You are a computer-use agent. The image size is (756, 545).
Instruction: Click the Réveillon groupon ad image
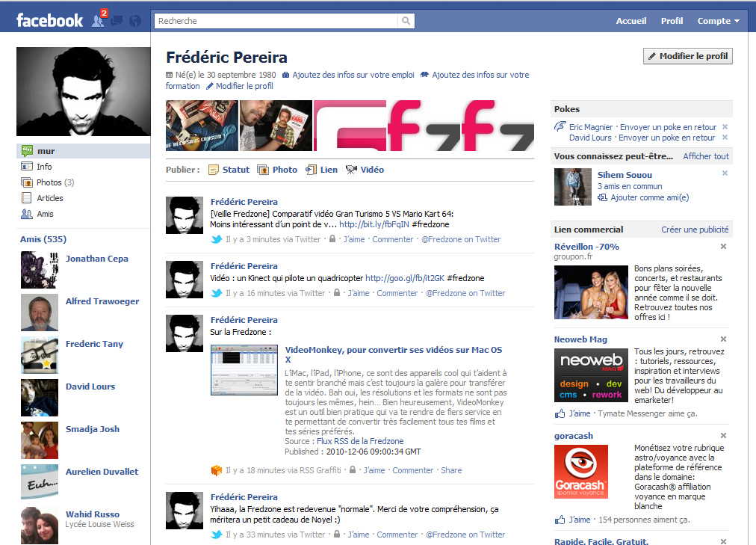tap(591, 292)
